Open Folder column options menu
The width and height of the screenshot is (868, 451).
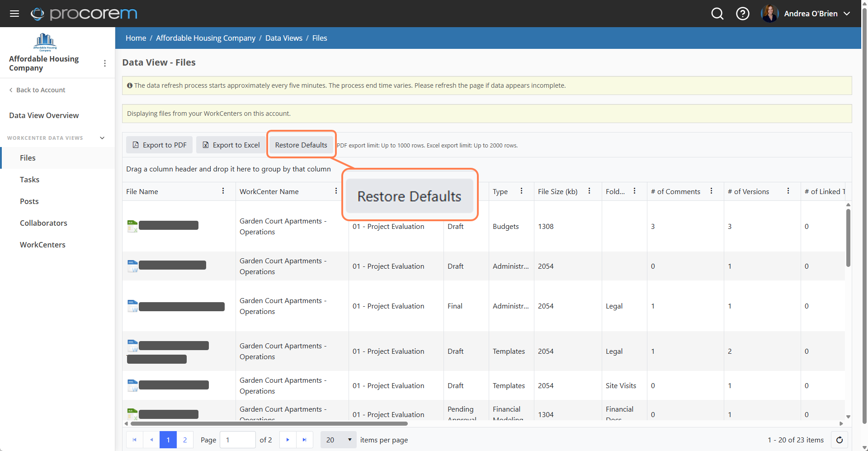635,191
